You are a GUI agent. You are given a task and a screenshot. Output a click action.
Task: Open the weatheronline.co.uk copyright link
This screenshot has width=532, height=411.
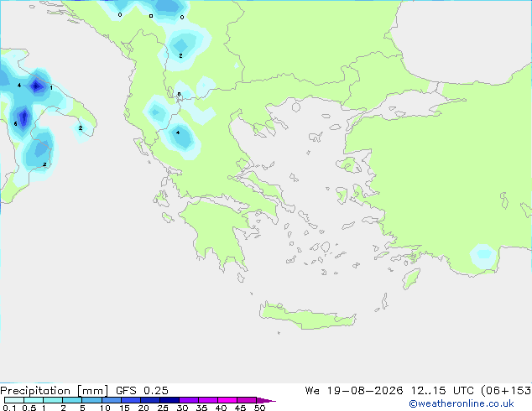point(462,403)
